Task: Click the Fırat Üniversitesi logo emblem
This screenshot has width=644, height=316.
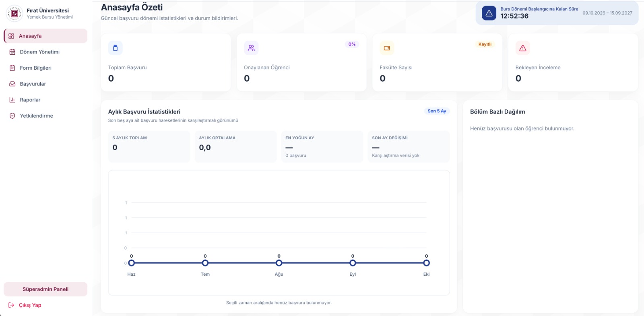Action: coord(14,14)
